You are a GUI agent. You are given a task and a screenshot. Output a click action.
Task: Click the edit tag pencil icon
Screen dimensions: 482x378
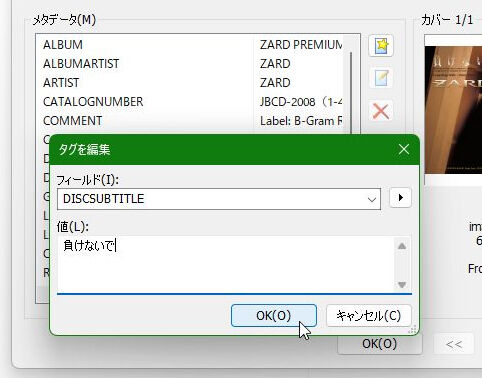pyautogui.click(x=381, y=78)
